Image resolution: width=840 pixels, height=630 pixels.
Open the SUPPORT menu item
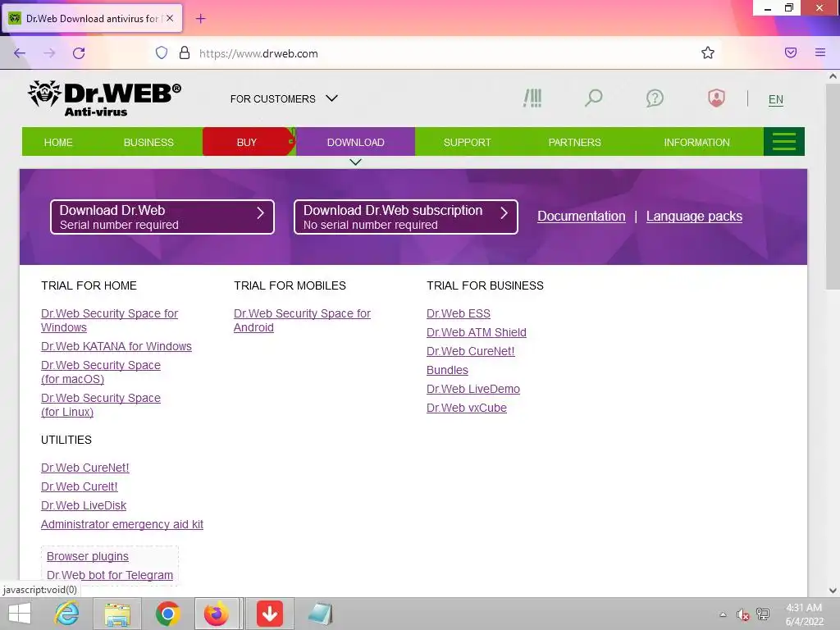[467, 143]
